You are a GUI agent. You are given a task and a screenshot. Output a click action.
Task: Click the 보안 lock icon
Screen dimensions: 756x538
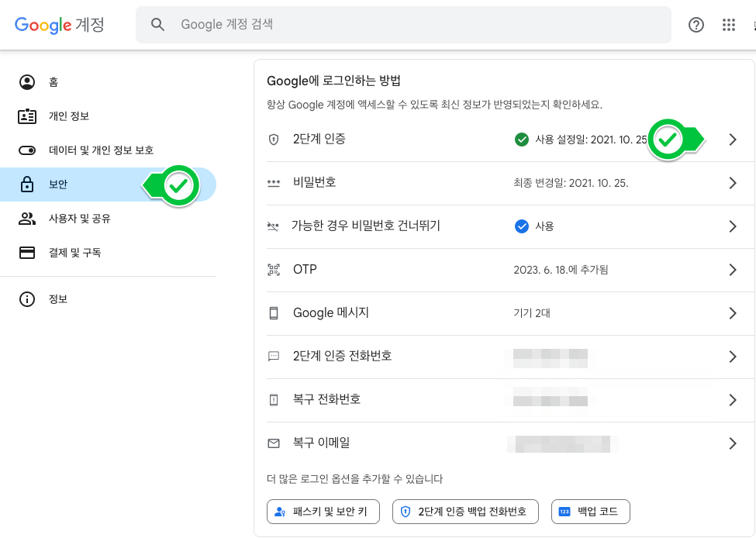[27, 185]
